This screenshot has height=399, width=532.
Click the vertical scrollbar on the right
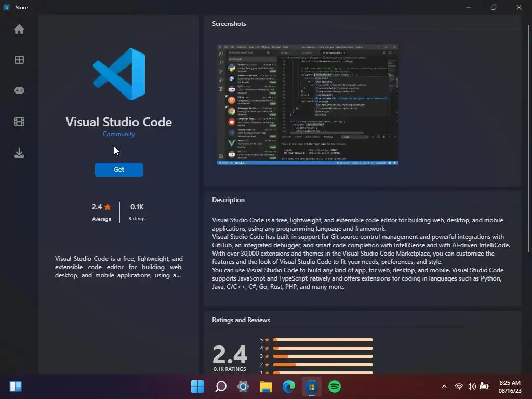pyautogui.click(x=528, y=139)
